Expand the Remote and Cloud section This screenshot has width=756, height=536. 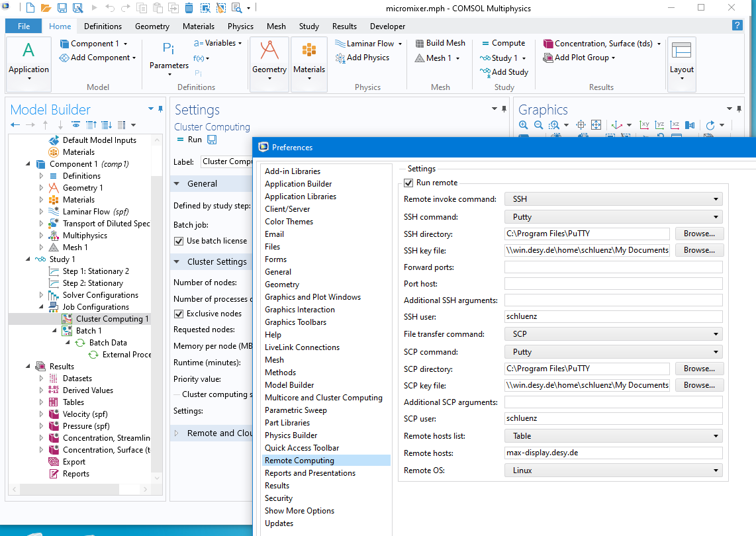point(177,433)
